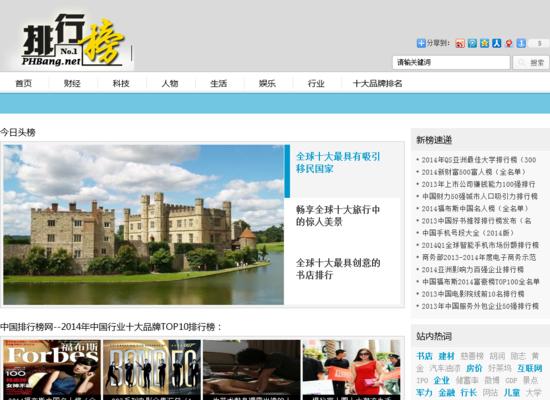
Task: Click the red badge share icon
Action: pyautogui.click(x=509, y=43)
